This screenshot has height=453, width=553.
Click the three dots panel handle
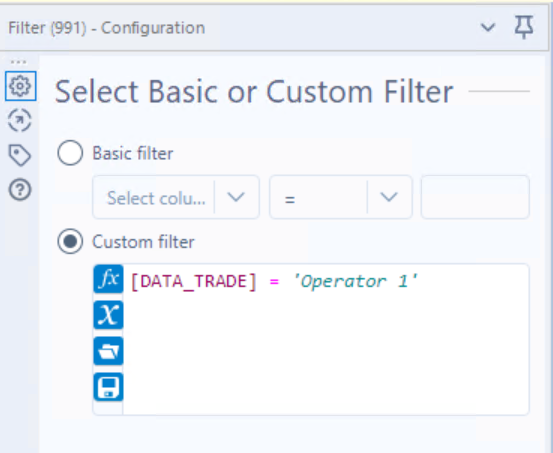[x=18, y=62]
